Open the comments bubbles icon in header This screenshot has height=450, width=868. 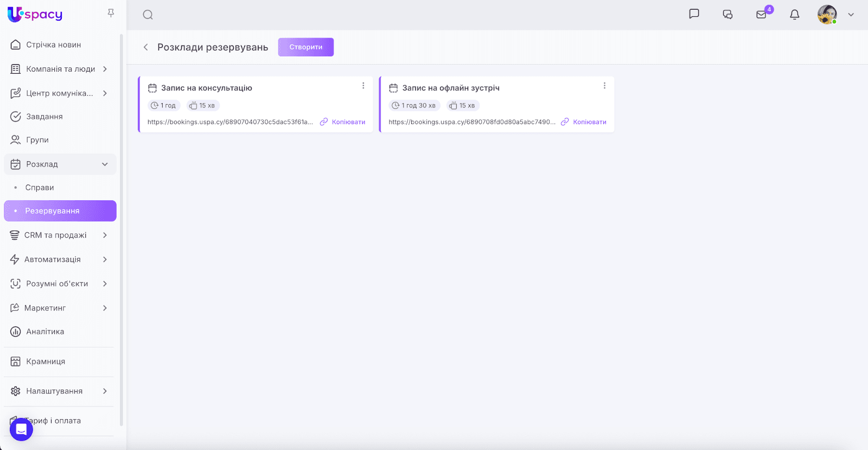point(727,15)
